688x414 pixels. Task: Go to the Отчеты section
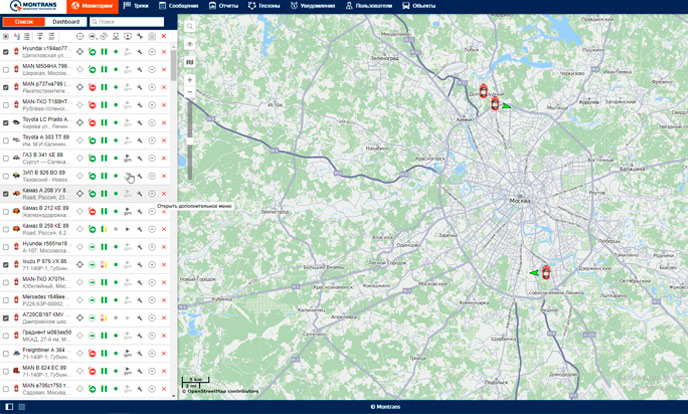tap(223, 6)
